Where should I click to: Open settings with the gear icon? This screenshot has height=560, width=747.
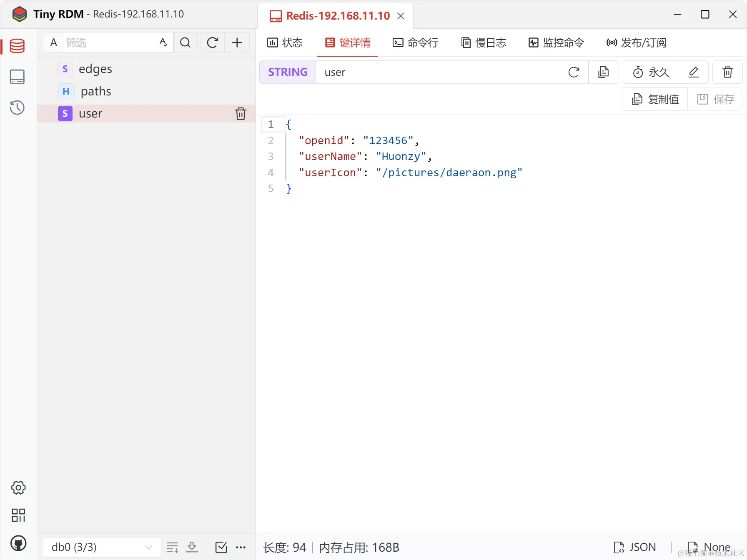tap(18, 487)
